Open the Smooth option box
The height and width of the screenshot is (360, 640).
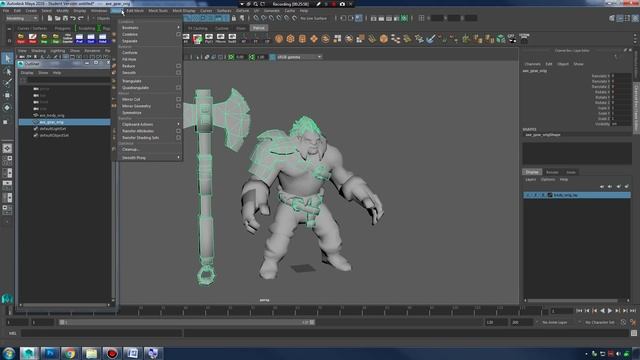coord(178,73)
